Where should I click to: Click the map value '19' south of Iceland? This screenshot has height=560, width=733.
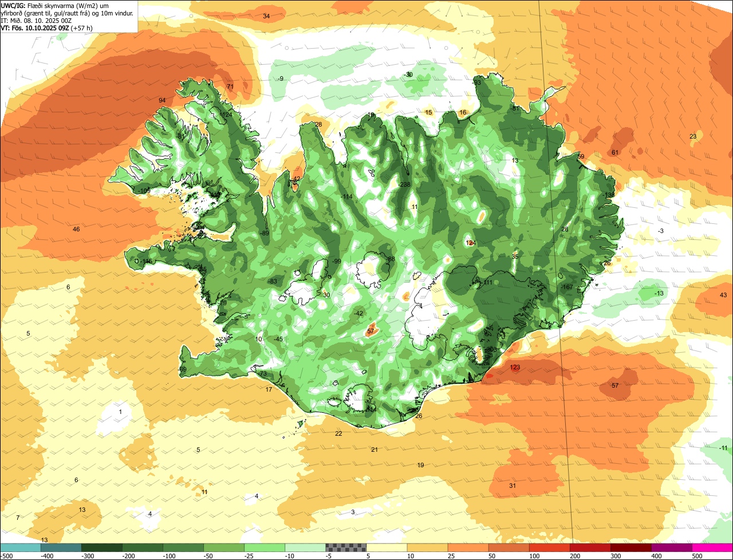pos(420,466)
